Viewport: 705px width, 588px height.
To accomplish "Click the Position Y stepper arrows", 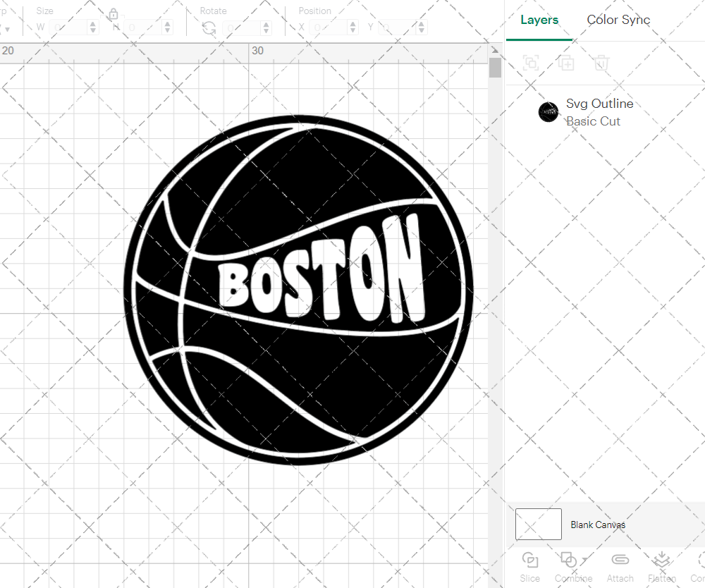I will 422,27.
